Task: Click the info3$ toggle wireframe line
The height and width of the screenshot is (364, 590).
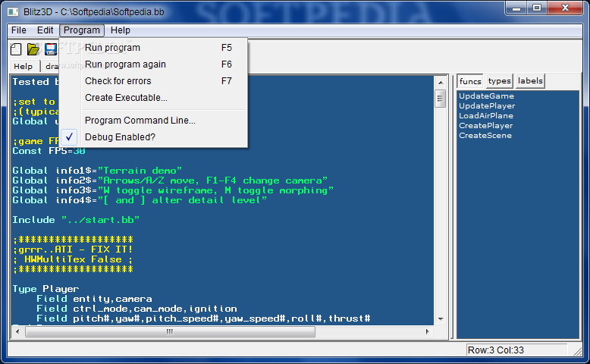Action: (x=173, y=190)
